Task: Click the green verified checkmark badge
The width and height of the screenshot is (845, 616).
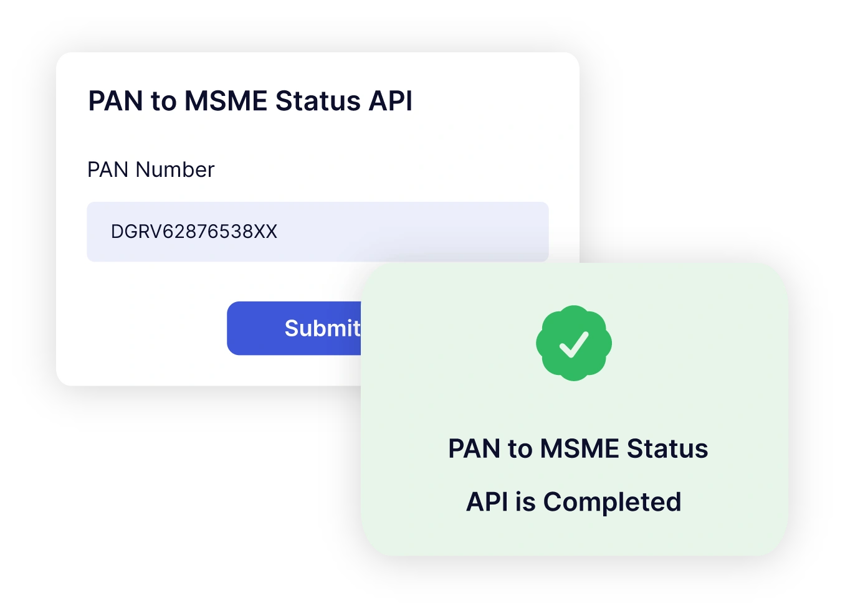Action: pos(574,343)
